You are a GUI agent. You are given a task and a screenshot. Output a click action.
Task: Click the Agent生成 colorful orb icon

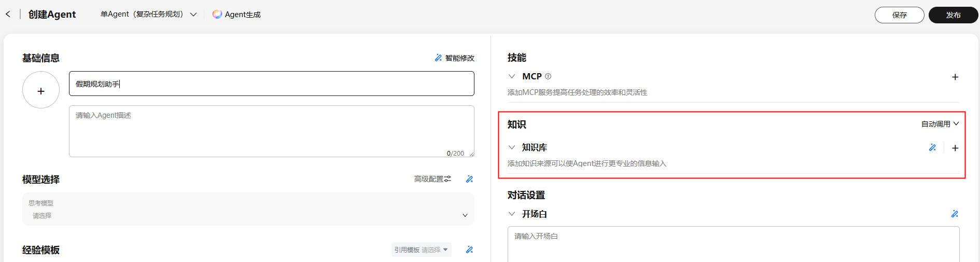click(x=217, y=15)
